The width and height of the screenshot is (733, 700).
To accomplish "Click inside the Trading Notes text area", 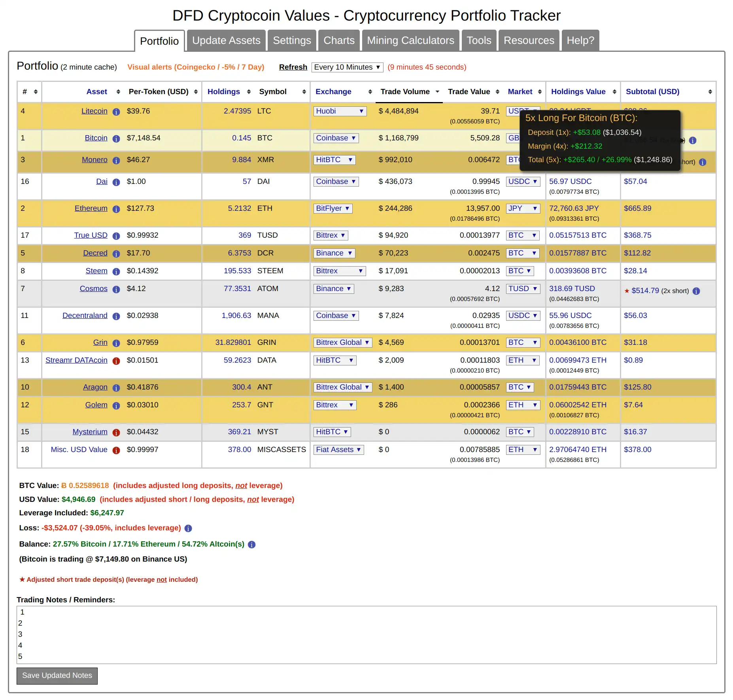I will (366, 635).
